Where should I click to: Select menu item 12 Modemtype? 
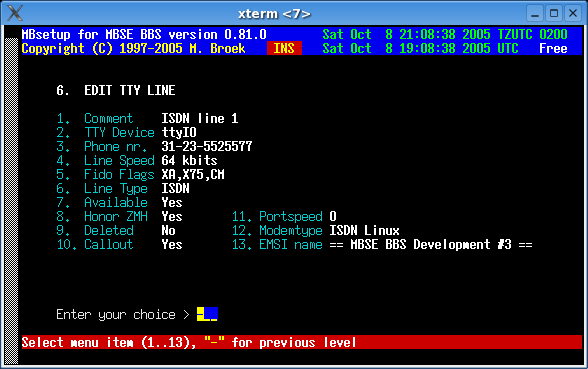coord(277,231)
